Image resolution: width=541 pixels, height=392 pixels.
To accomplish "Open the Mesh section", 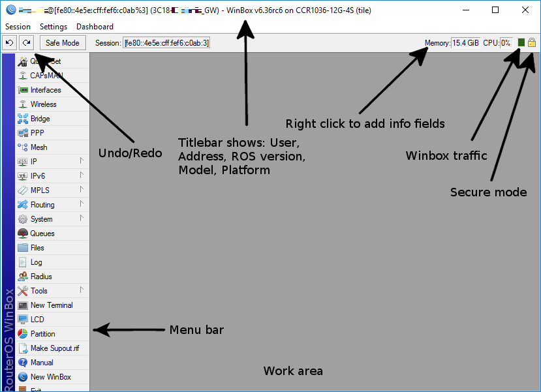I will coord(52,147).
